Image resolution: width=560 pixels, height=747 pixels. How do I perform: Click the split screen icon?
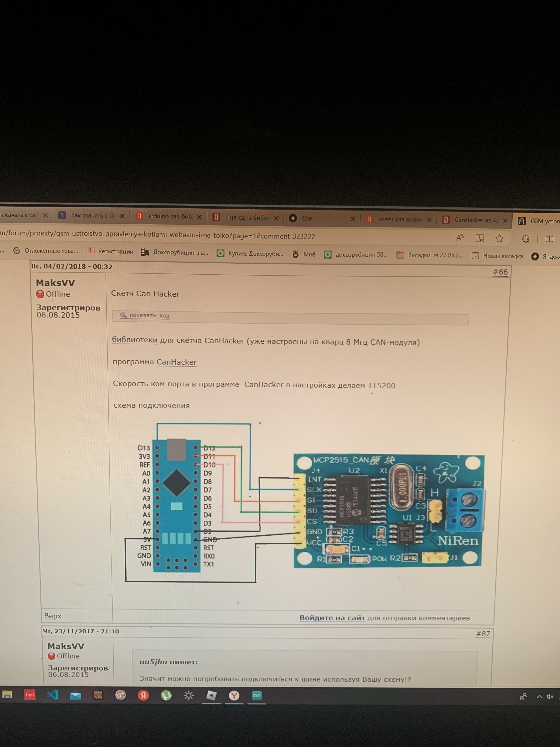(549, 239)
